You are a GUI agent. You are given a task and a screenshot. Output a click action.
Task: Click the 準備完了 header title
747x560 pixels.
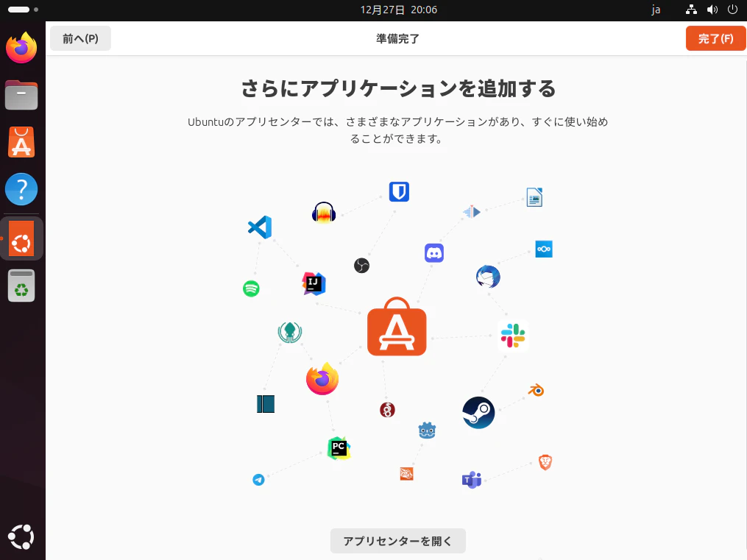(398, 38)
